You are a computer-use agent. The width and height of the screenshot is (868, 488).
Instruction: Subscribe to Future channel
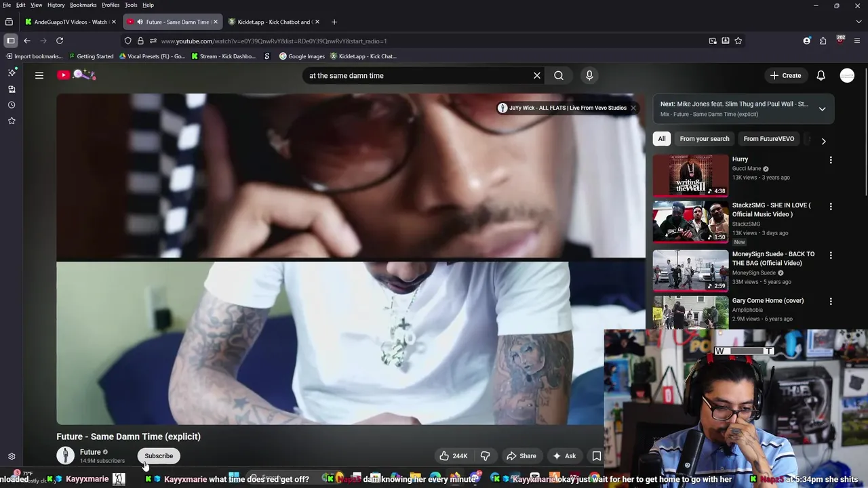tap(159, 456)
